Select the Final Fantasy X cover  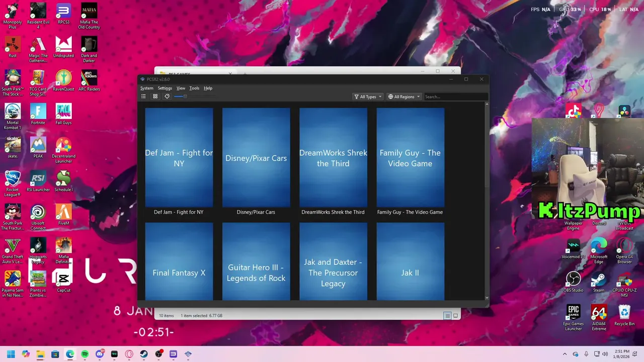coord(179,261)
